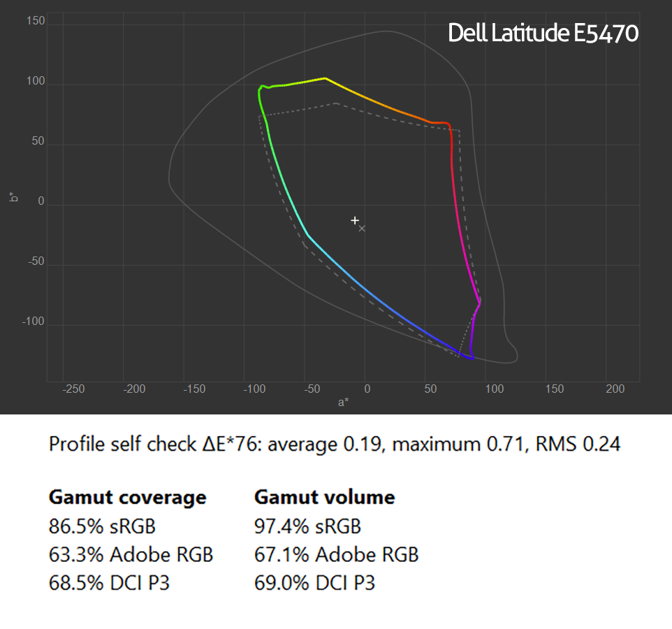
Task: Click the "a*" horizontal axis label
Action: coord(343,402)
